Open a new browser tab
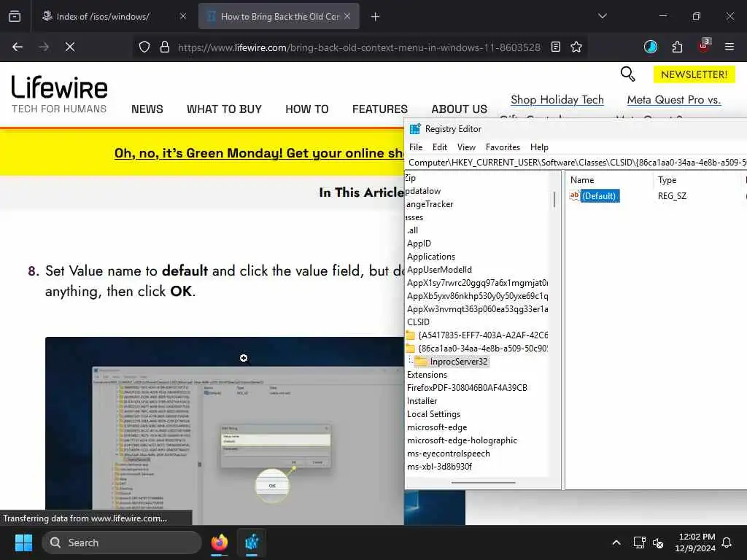This screenshot has height=560, width=747. click(x=376, y=17)
